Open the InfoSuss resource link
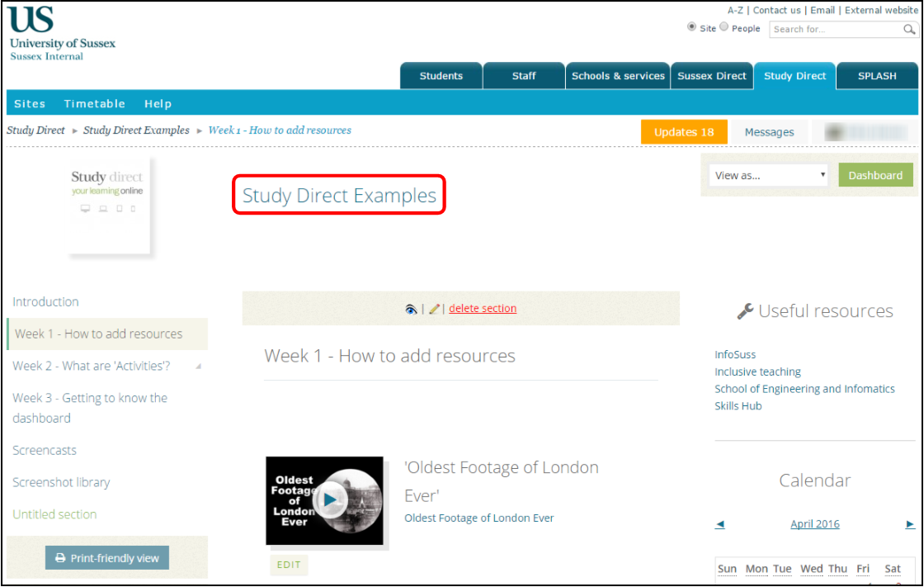This screenshot has width=924, height=587. (735, 354)
